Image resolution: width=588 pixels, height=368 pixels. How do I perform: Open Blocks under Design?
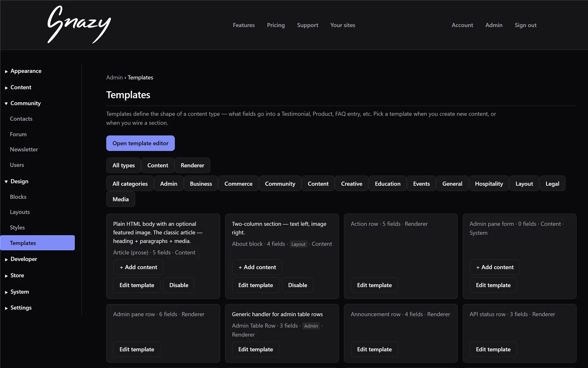18,197
